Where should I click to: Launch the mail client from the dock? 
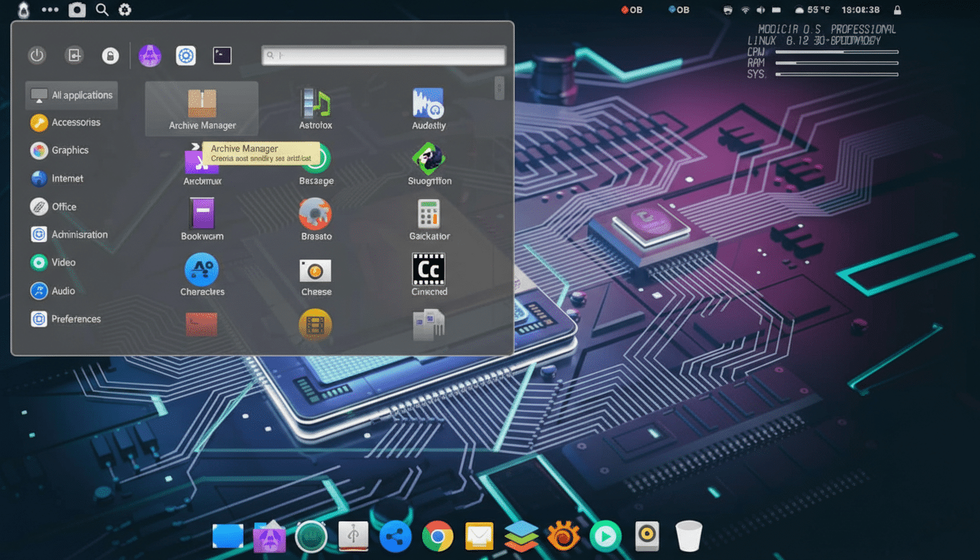pyautogui.click(x=479, y=535)
